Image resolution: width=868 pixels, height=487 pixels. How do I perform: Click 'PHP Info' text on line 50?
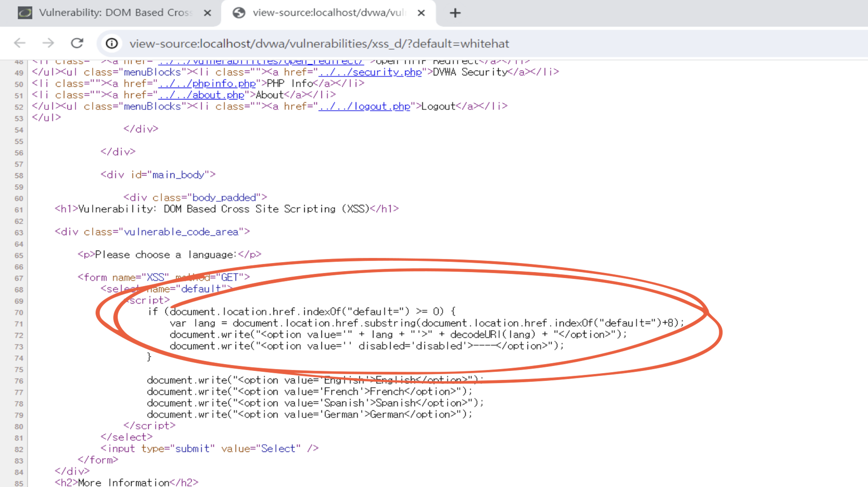290,84
